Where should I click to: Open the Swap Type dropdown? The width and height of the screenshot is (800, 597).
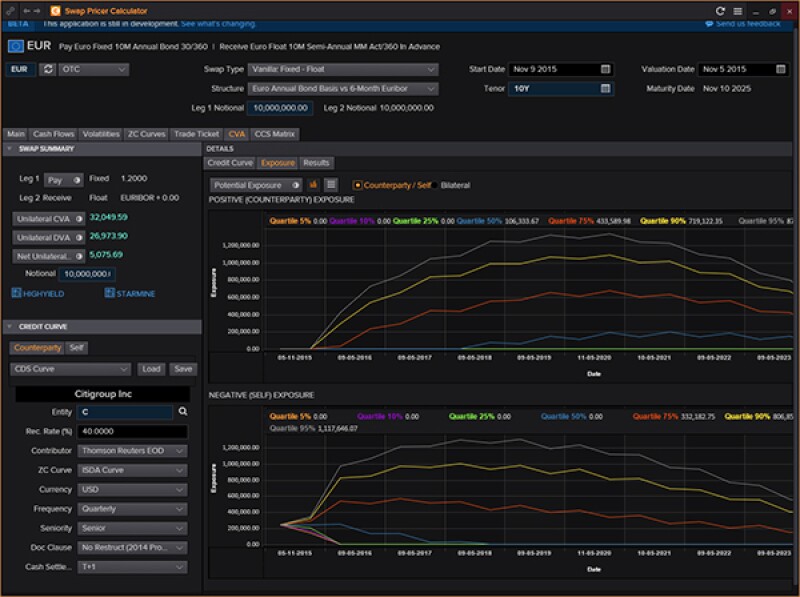point(343,69)
